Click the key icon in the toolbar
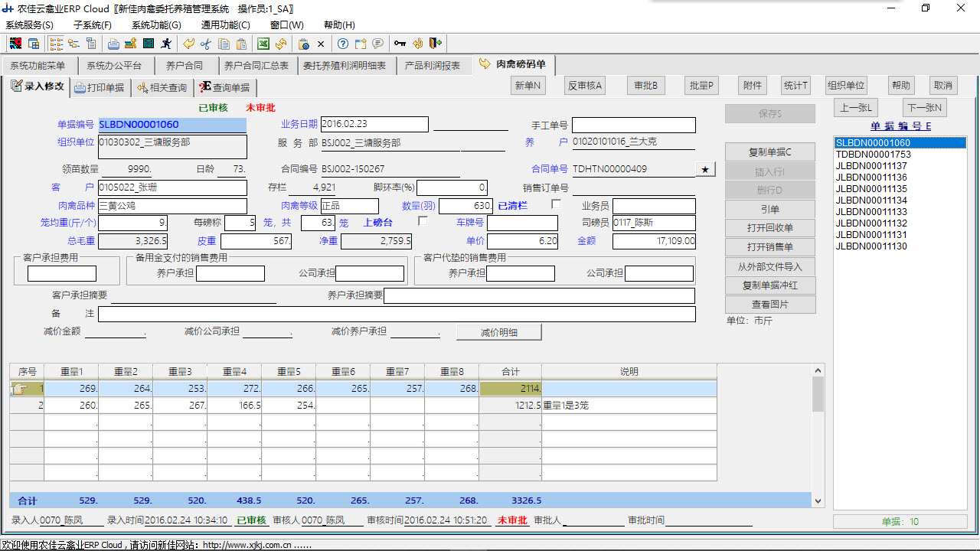 (x=400, y=44)
